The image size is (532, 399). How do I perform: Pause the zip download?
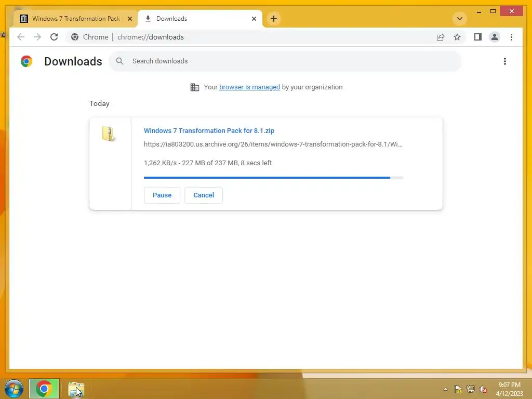pos(162,195)
